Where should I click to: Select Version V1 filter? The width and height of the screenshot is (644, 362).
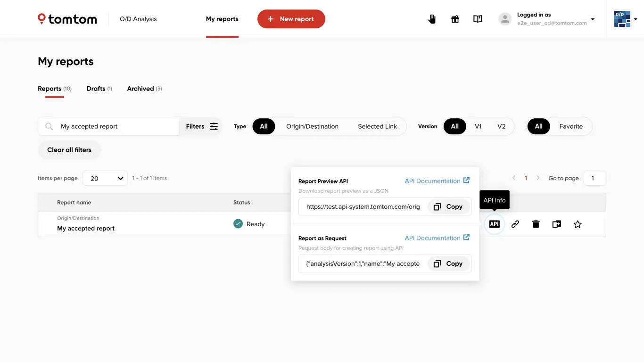(x=478, y=126)
